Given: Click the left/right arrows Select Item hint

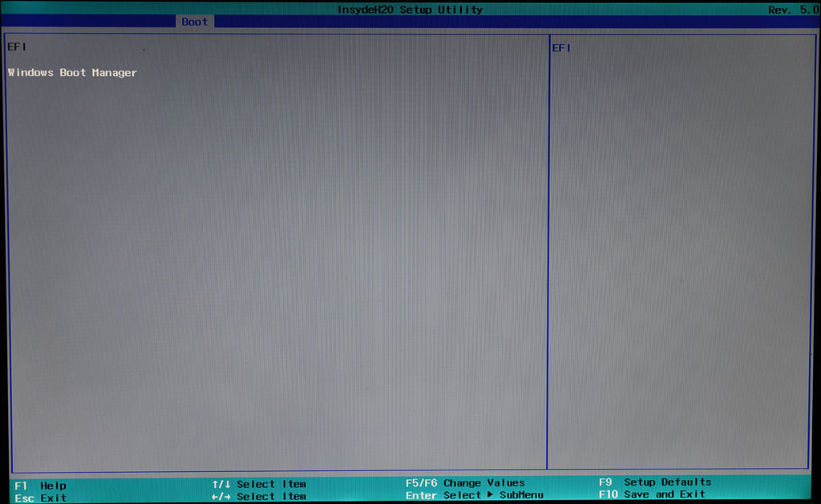Looking at the screenshot, I should pos(259,496).
